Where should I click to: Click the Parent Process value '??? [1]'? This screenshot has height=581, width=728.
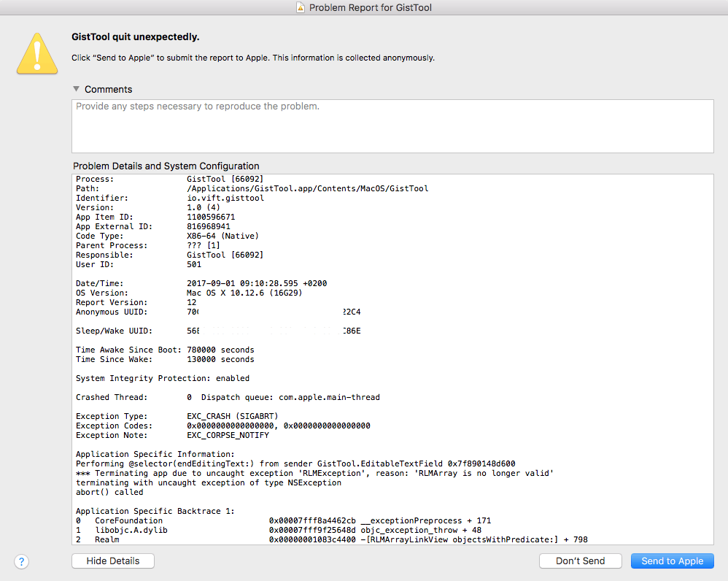click(x=204, y=245)
